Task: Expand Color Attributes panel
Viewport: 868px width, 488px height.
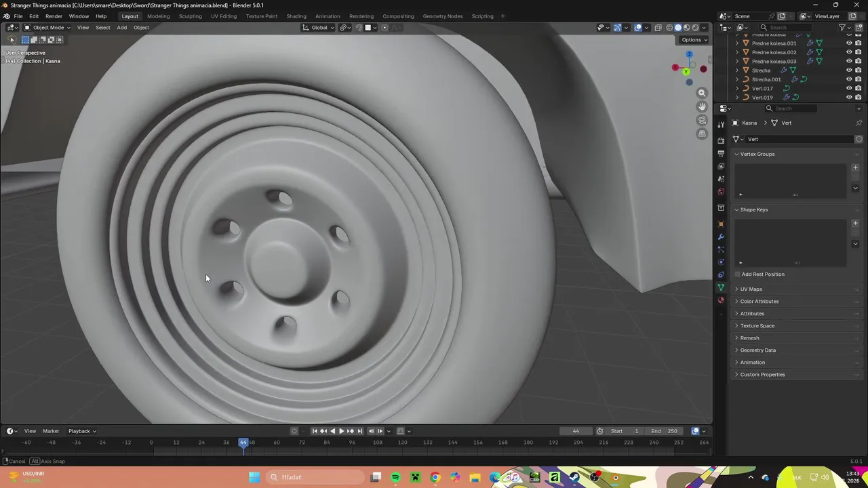Action: coord(759,302)
